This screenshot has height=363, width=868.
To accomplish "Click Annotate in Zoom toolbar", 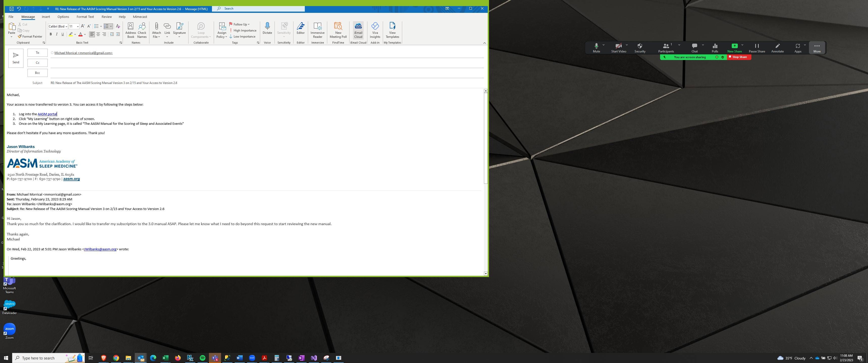I will [x=777, y=48].
